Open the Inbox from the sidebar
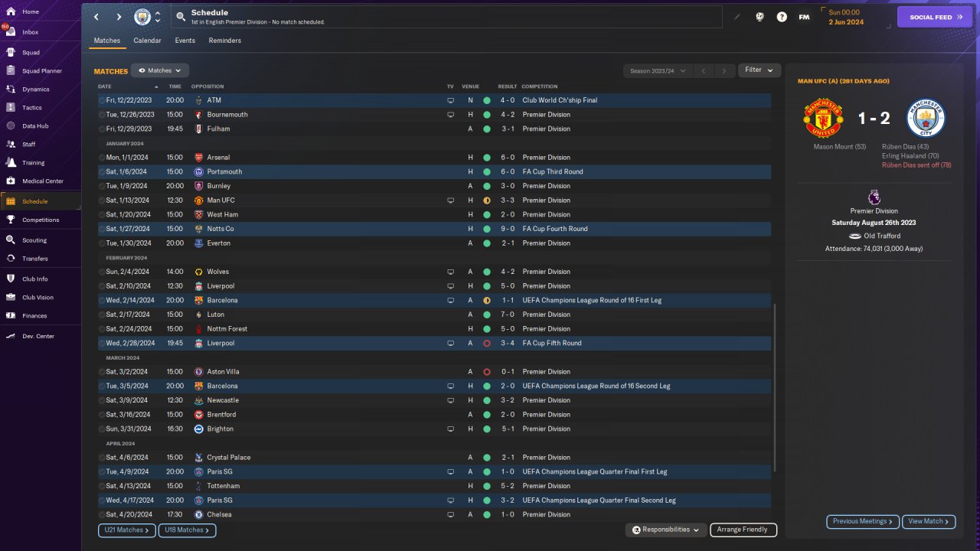This screenshot has height=551, width=980. click(41, 32)
